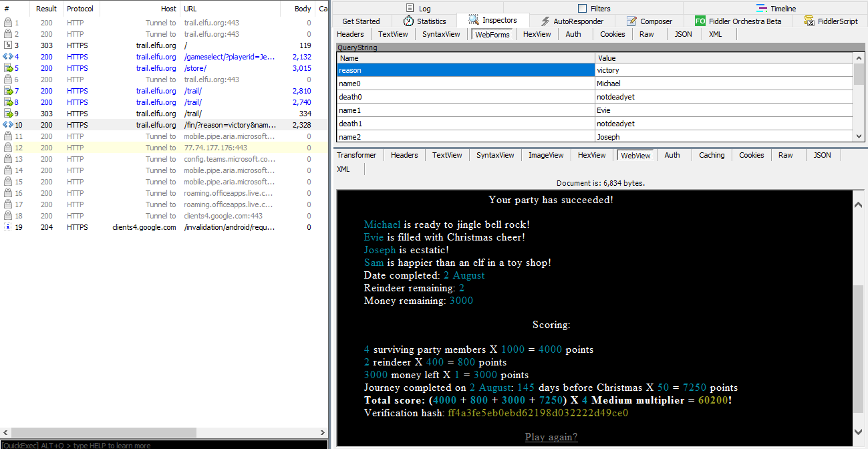This screenshot has width=868, height=449.
Task: Click the HTML icon of session 4
Action: coord(8,57)
